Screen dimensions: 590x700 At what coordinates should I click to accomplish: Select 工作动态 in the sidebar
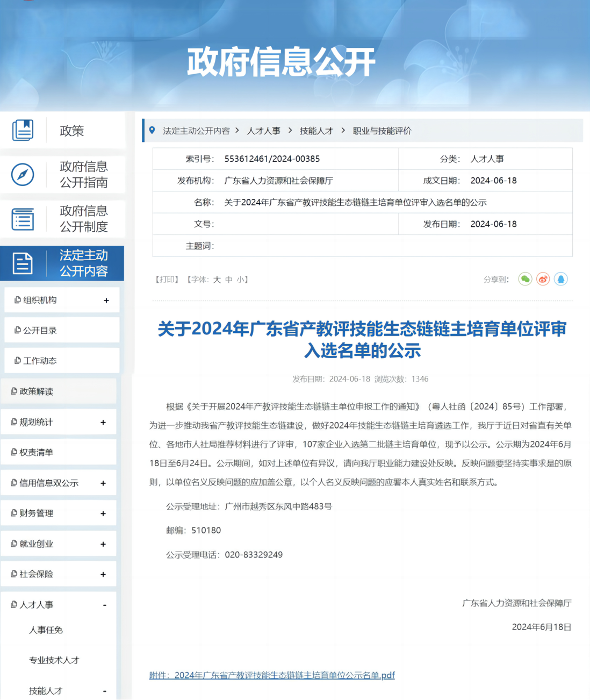[x=40, y=361]
